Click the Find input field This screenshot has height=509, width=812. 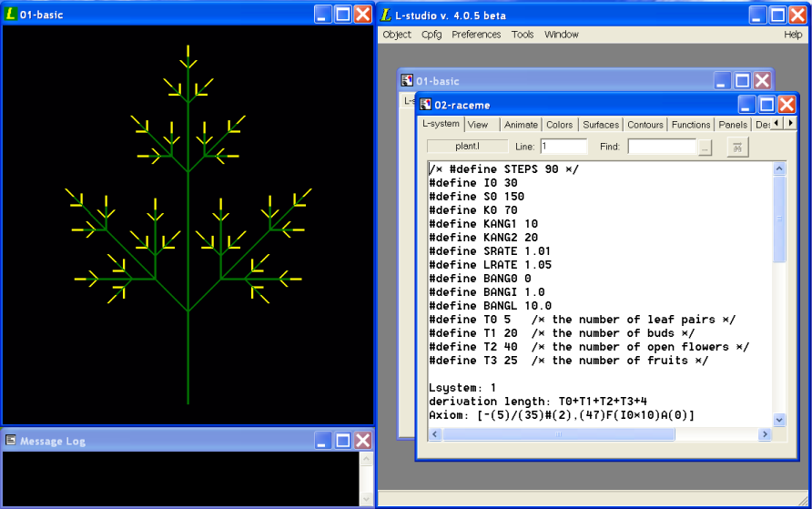point(662,147)
